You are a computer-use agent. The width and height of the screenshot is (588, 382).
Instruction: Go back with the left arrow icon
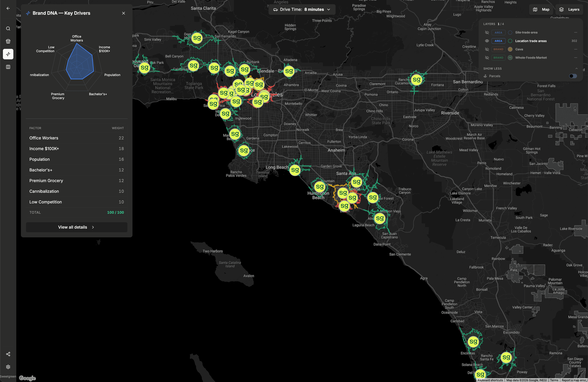(x=8, y=8)
